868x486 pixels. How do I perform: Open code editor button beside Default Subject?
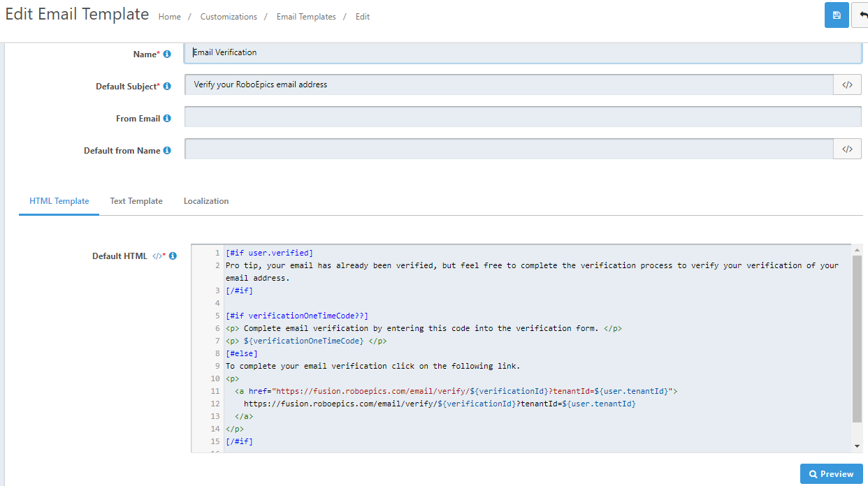[847, 84]
